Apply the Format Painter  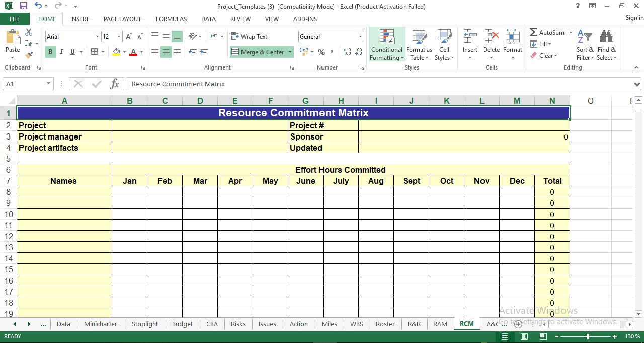click(30, 55)
